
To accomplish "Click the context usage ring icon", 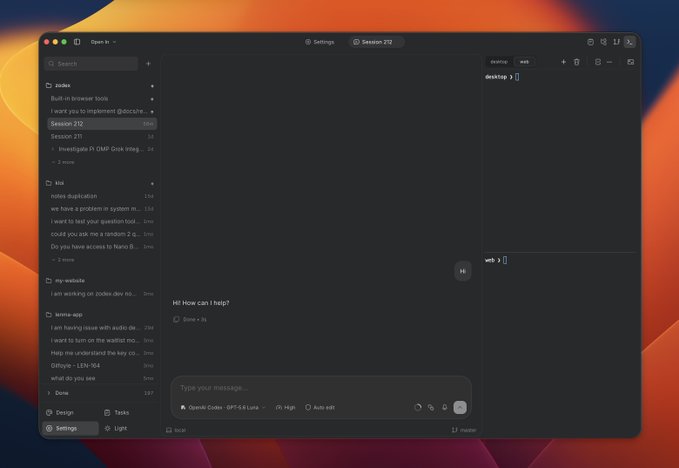I will (x=417, y=407).
